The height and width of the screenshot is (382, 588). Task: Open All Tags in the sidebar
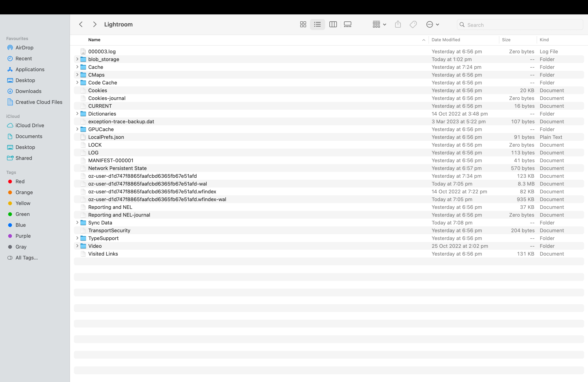pos(26,258)
